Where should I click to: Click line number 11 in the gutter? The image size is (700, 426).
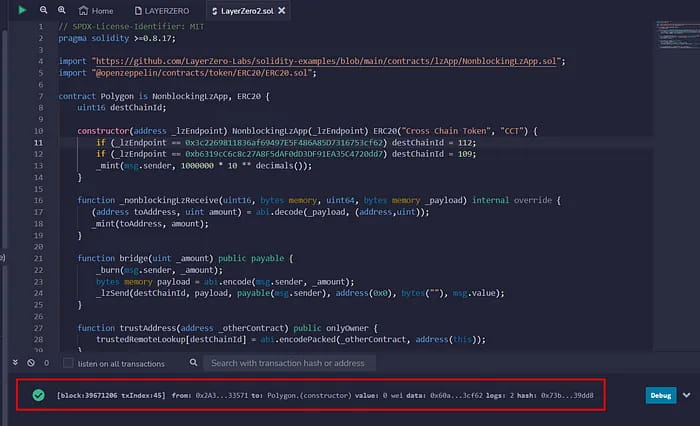pyautogui.click(x=38, y=142)
